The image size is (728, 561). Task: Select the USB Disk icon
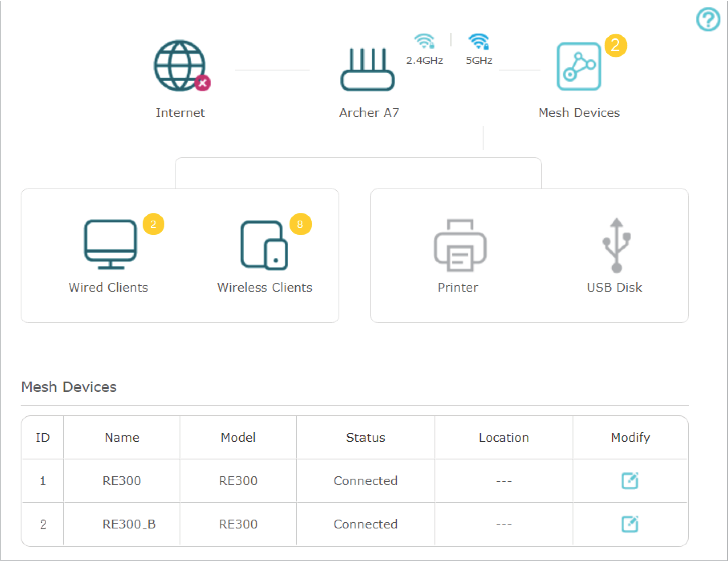tap(617, 245)
